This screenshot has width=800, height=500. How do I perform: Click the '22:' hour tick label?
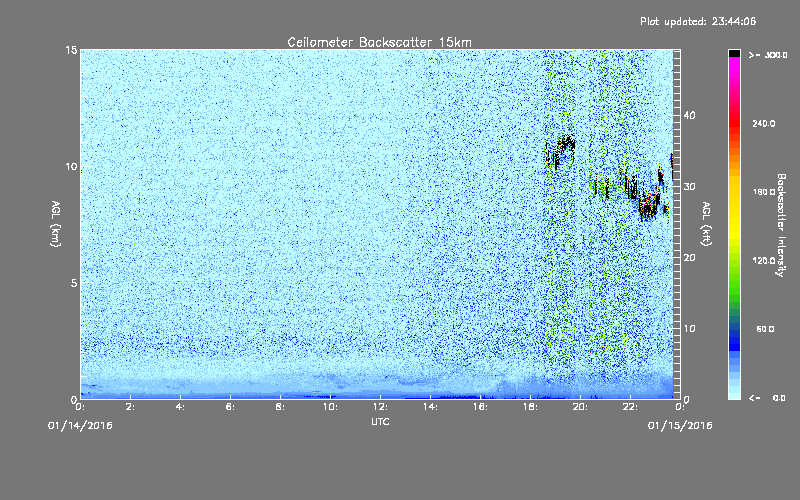coord(630,407)
